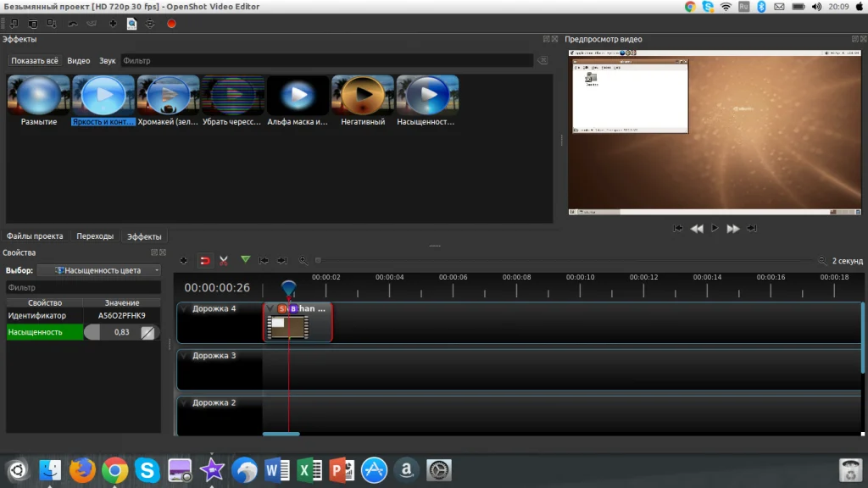The width and height of the screenshot is (868, 488).
Task: Select the Хромакей effect thumbnail
Action: (168, 97)
